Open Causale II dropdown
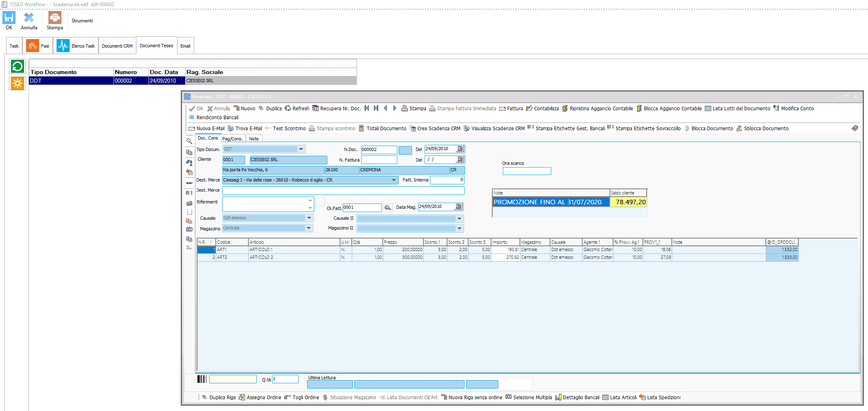 pyautogui.click(x=460, y=219)
